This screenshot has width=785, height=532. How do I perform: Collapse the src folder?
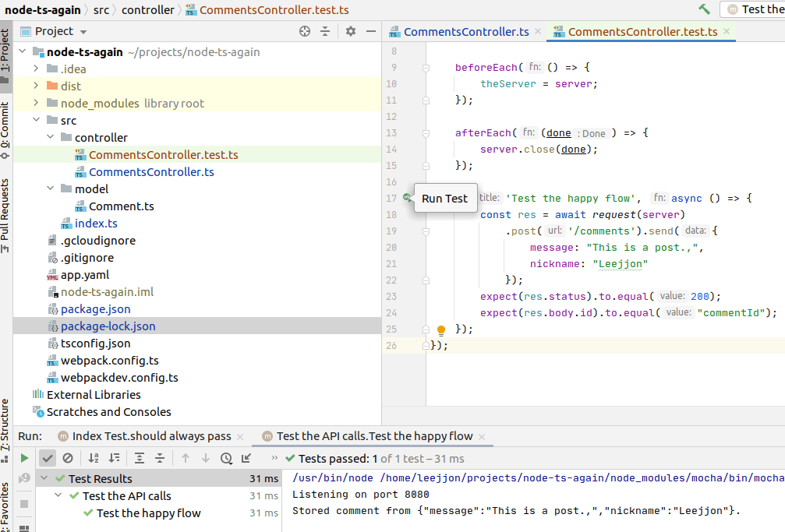click(36, 120)
